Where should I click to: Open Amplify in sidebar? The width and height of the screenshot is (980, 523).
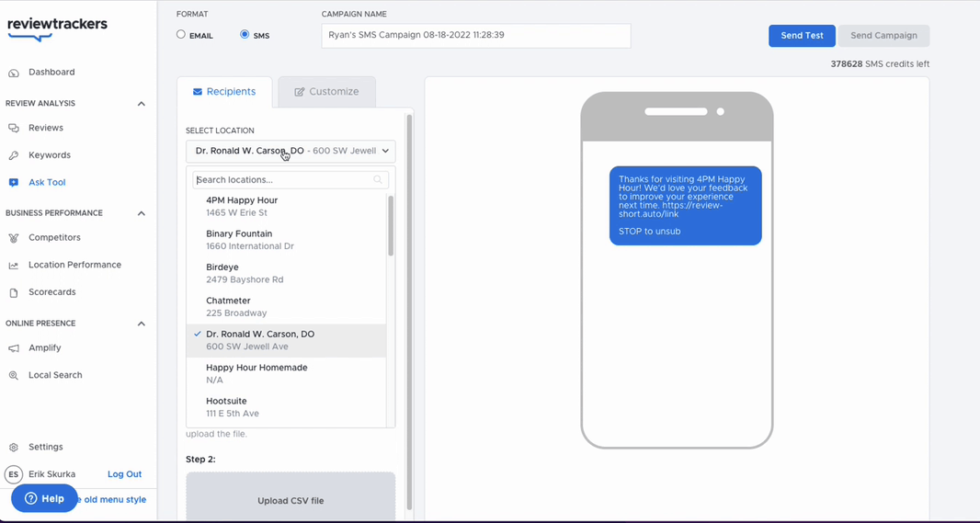pyautogui.click(x=44, y=348)
